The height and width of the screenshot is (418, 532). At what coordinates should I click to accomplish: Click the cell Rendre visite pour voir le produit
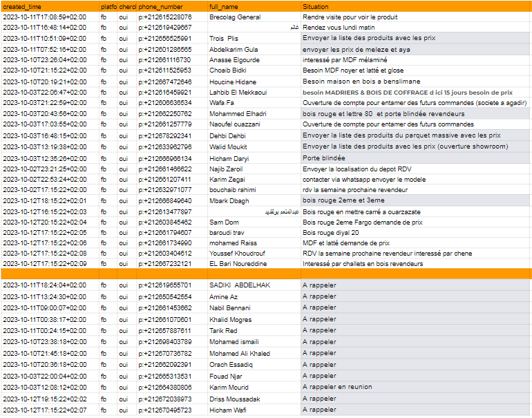[x=416, y=17]
